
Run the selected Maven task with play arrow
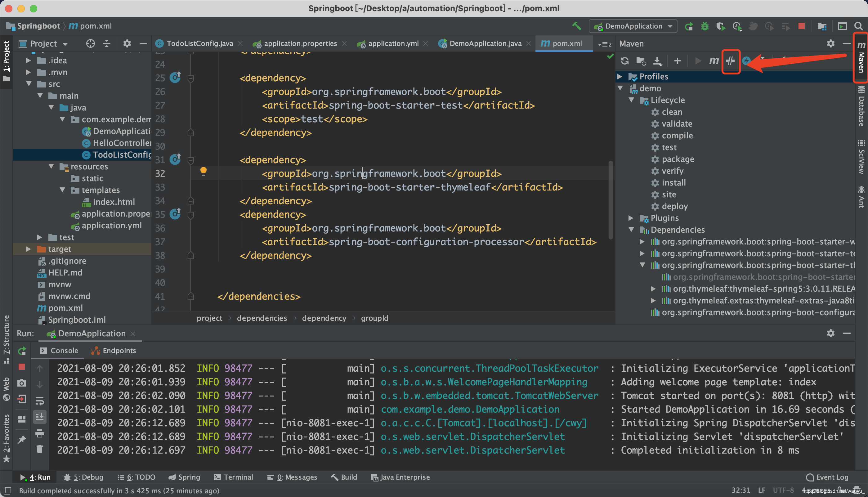tap(697, 61)
